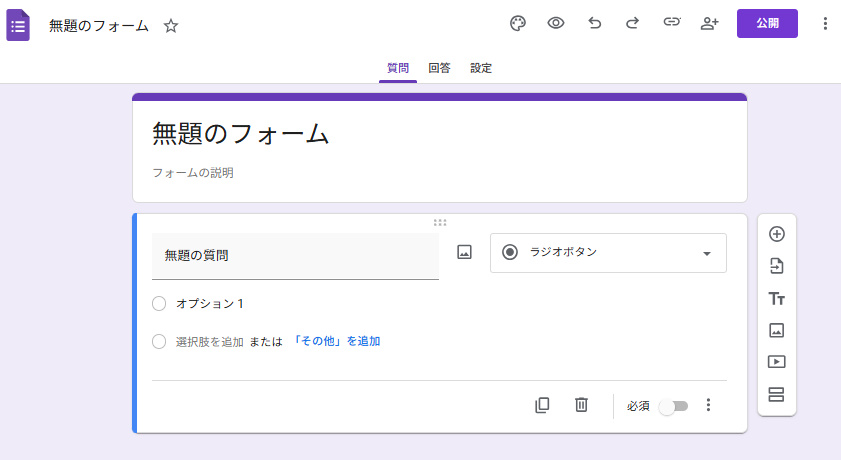Add a question with the plus icon
The image size is (841, 460).
[777, 234]
